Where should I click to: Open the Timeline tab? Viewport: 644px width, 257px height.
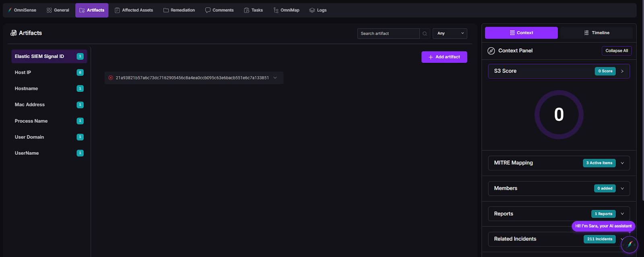coord(597,33)
